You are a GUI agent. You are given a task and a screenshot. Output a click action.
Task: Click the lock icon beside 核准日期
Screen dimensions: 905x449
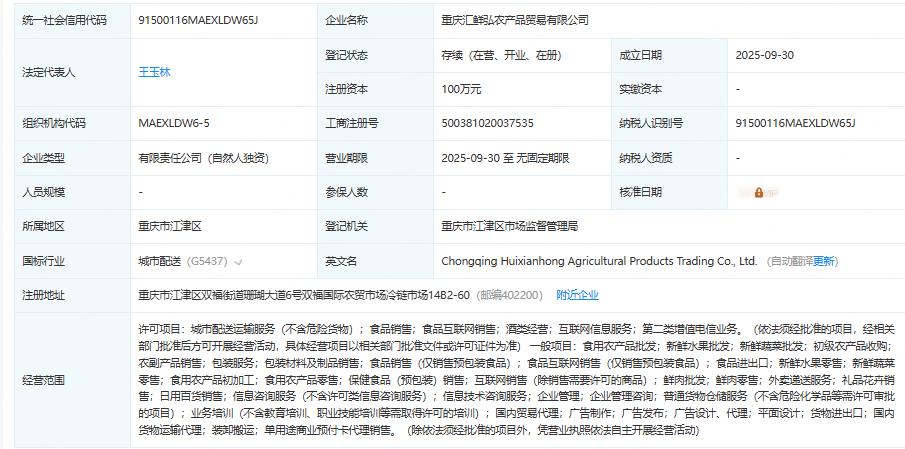point(759,192)
